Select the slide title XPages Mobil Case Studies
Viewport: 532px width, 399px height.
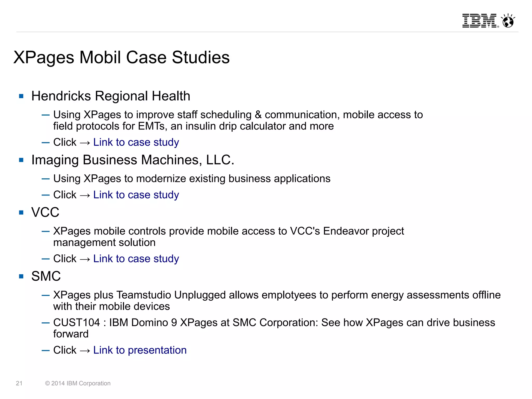coord(122,57)
